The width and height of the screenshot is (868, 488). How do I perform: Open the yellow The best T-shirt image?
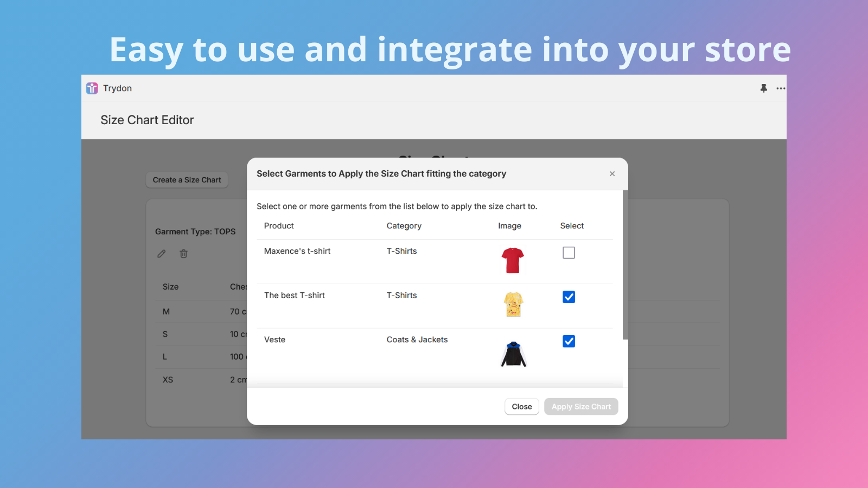coord(513,304)
